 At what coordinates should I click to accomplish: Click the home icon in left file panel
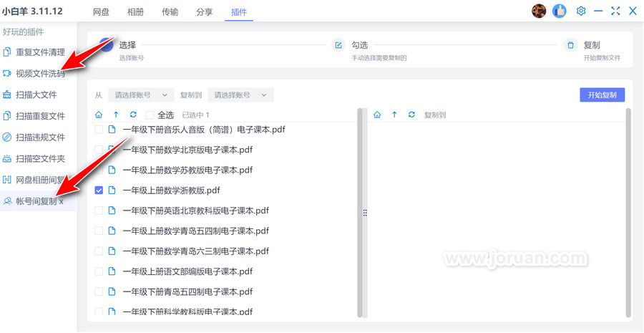coord(99,115)
